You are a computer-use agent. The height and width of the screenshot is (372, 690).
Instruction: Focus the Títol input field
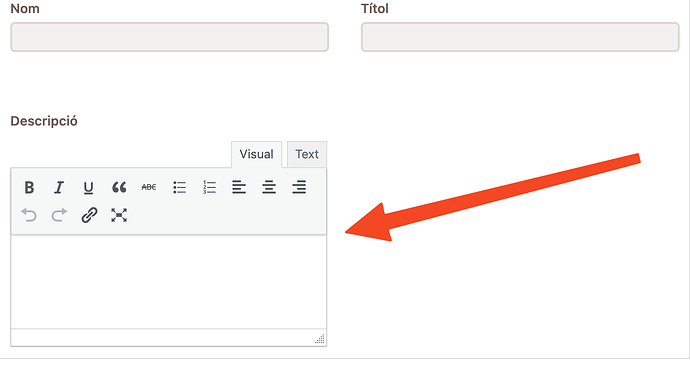(x=520, y=37)
